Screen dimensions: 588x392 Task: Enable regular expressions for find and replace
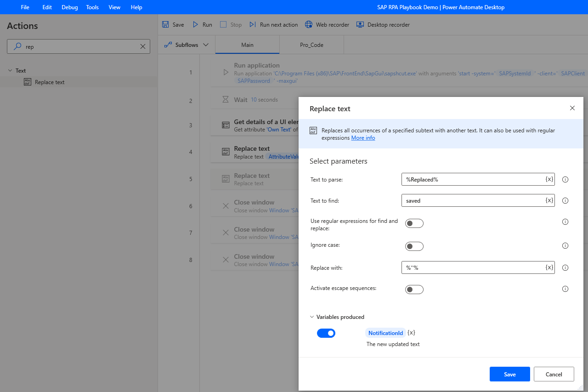pos(414,223)
